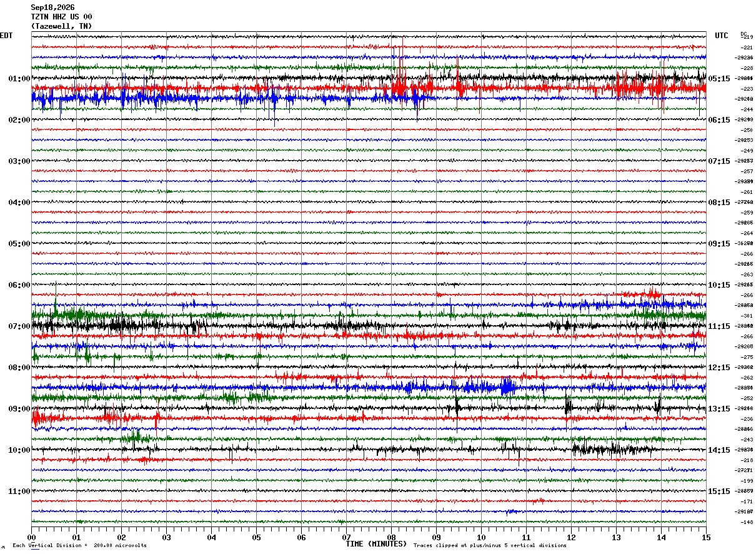
Task: Select the 13:15 UTC time label
Action: pos(720,409)
